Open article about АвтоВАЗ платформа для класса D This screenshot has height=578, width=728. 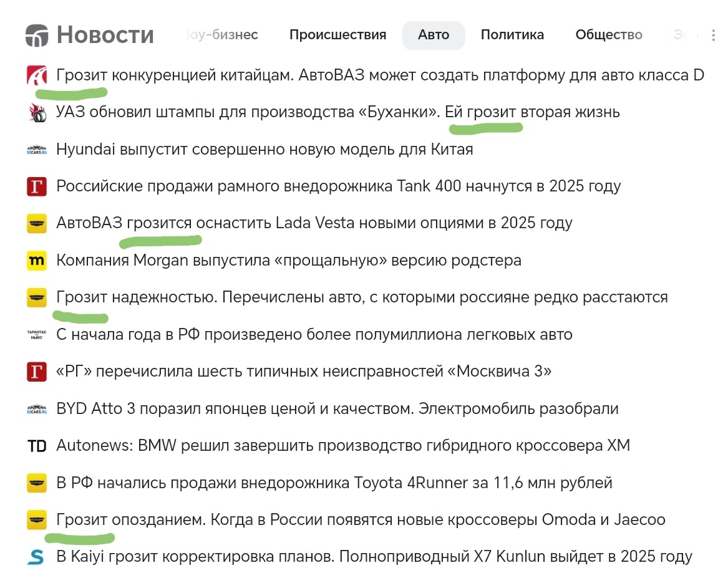pos(381,75)
